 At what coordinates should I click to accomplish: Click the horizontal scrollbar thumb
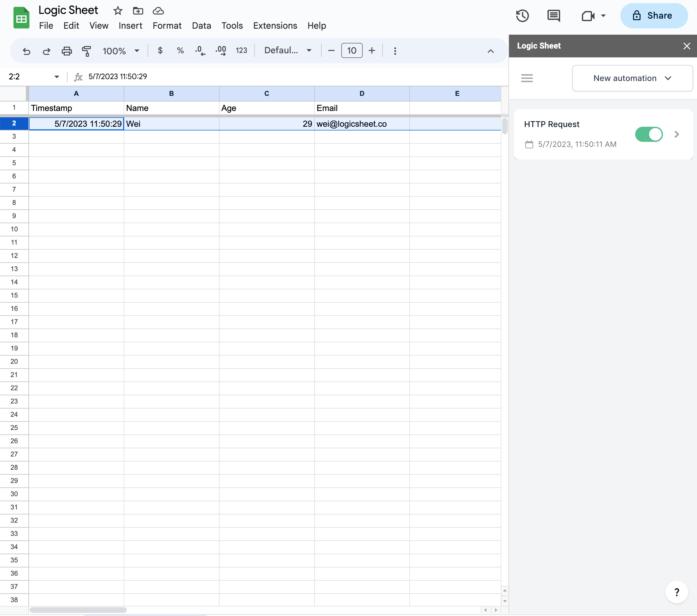click(78, 610)
